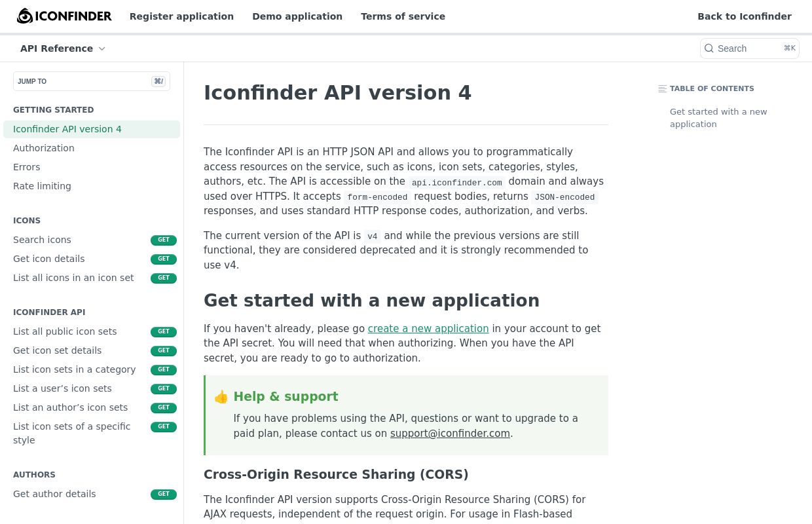
Task: Click GET badge beside Get author details
Action: click(164, 495)
